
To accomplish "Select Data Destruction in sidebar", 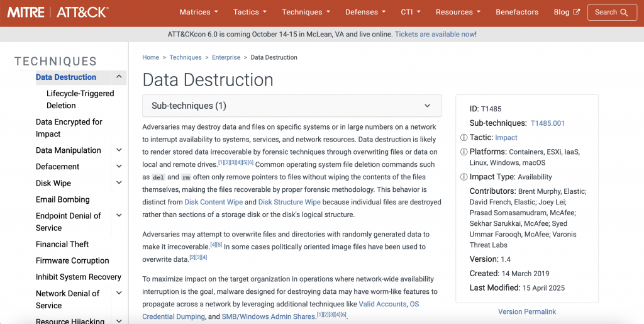I will (66, 77).
